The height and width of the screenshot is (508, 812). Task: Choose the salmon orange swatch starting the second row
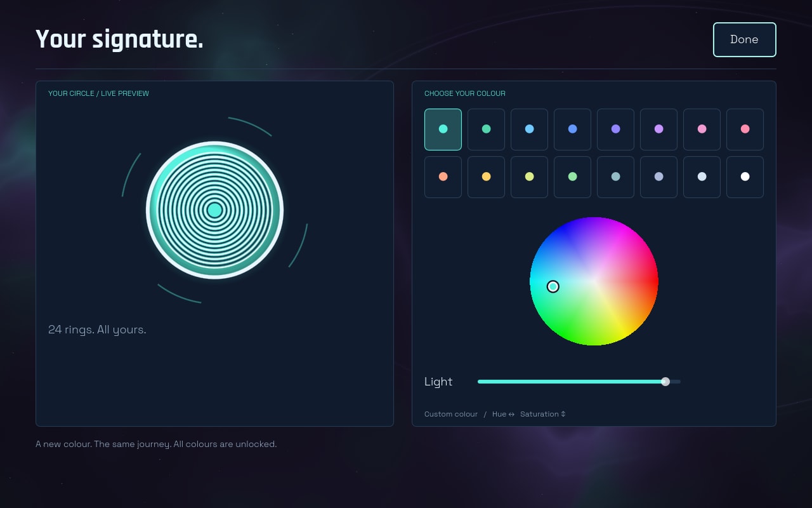443,177
